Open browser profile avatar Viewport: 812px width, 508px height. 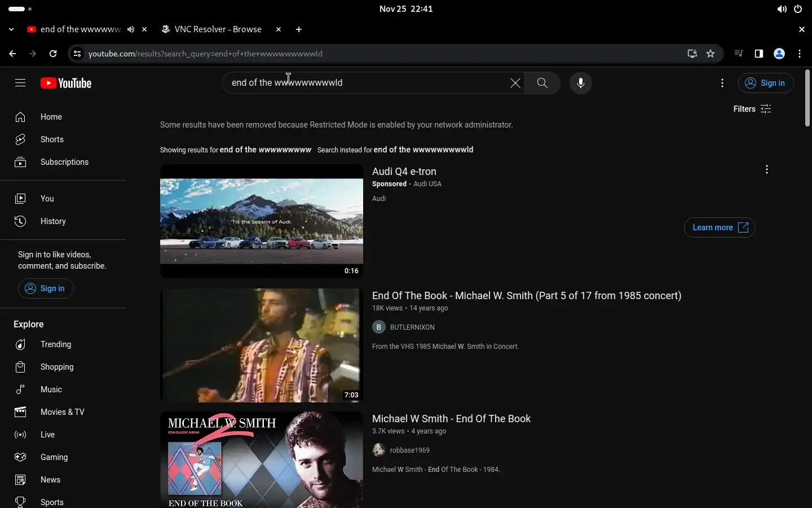pos(779,54)
